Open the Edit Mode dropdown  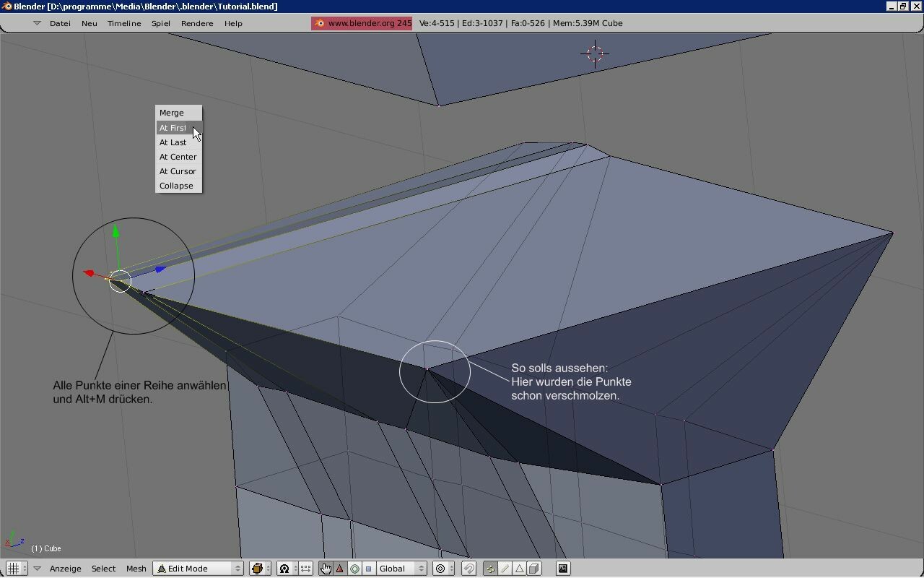pos(198,569)
